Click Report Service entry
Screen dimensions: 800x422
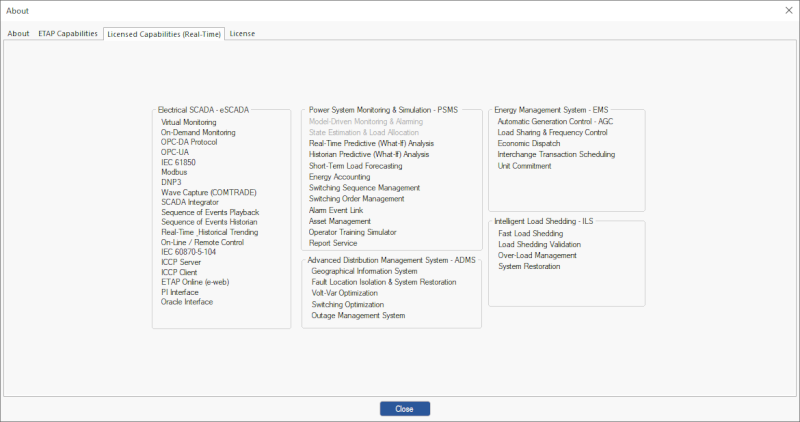pos(333,243)
